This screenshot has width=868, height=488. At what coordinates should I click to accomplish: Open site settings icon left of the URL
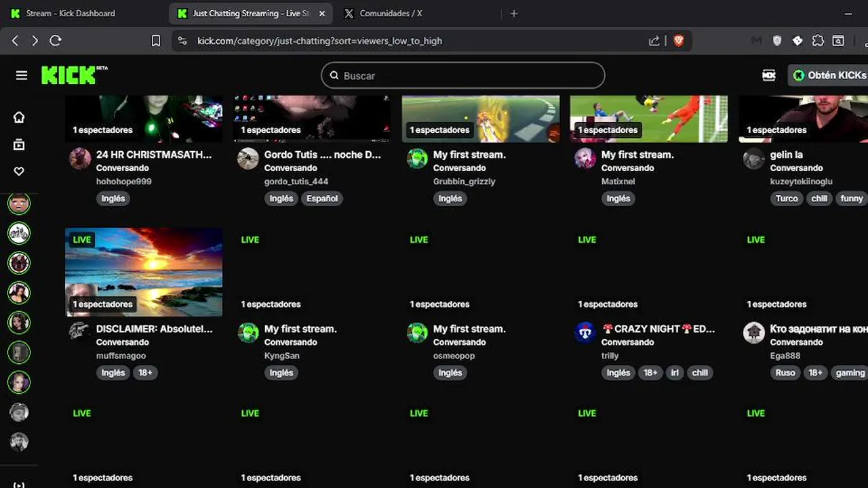click(182, 41)
